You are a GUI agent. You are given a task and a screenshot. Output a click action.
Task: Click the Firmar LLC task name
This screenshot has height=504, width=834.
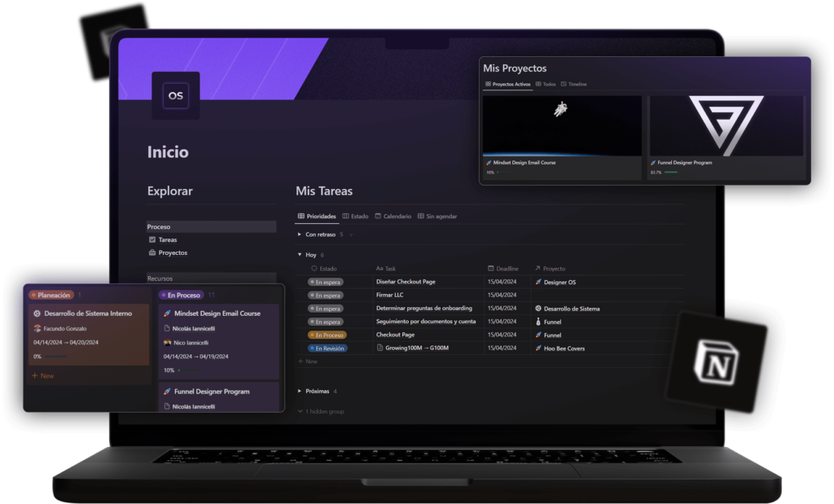[x=389, y=295]
